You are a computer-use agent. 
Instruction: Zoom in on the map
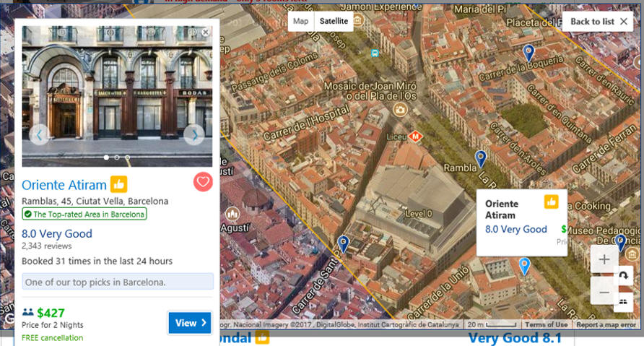coord(604,259)
